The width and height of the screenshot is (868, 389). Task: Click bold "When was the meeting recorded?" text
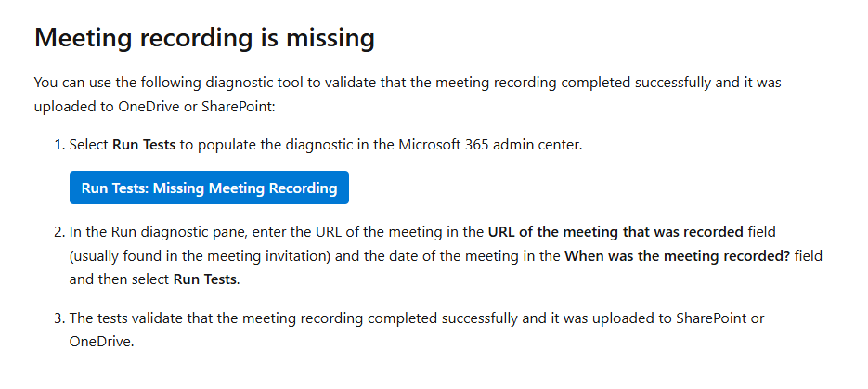tap(677, 254)
